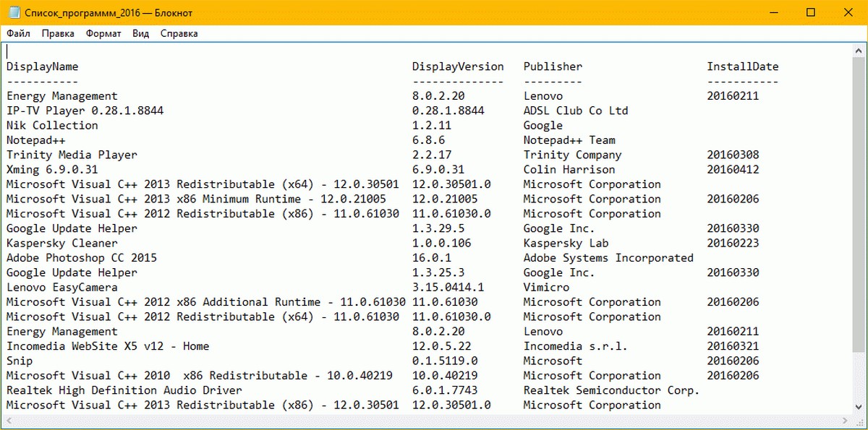Click the DisplayVersion column header text

[x=458, y=66]
